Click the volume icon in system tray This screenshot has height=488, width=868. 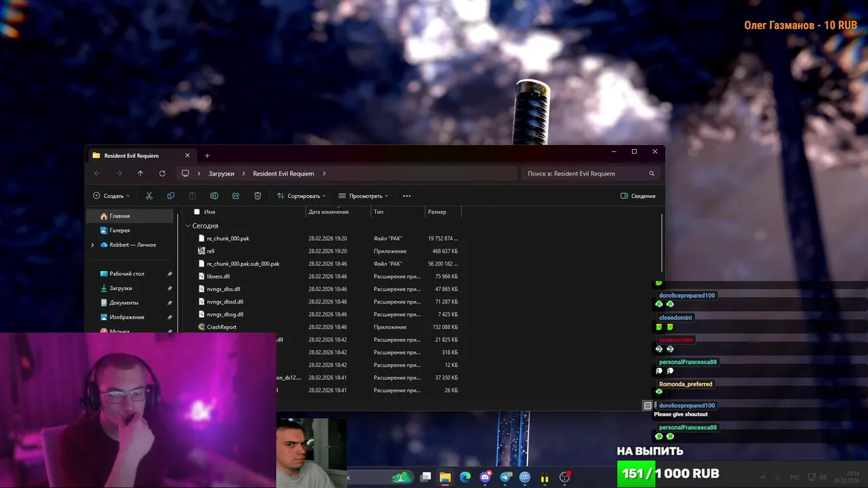pos(823,477)
